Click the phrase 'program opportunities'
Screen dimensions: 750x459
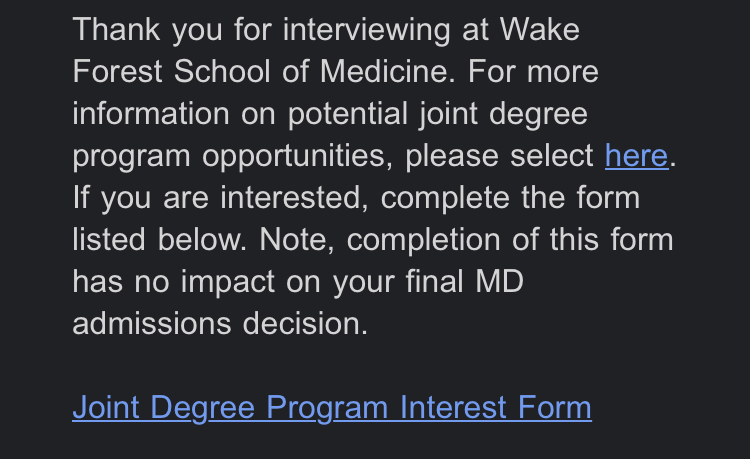point(231,156)
